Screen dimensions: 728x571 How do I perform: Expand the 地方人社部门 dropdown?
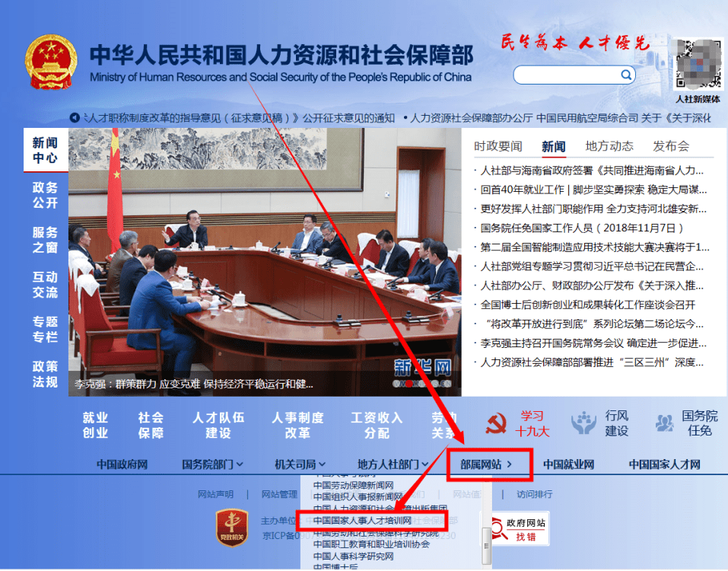pyautogui.click(x=393, y=464)
